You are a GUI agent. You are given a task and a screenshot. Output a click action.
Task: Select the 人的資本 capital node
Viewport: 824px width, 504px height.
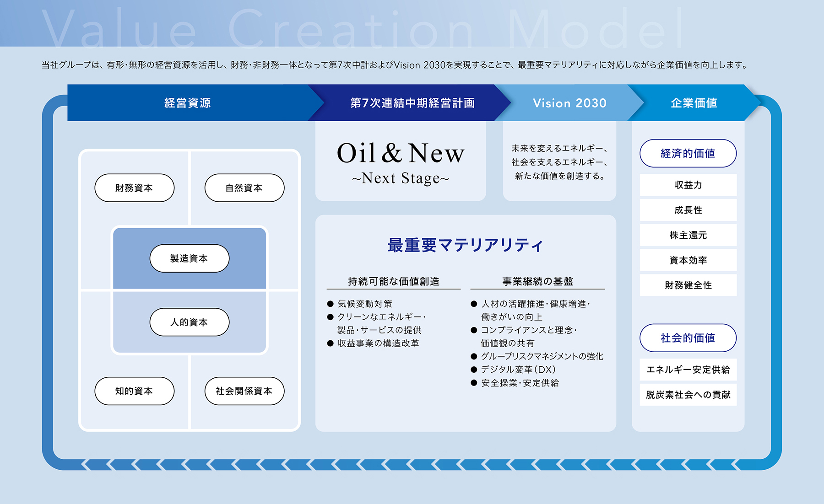(189, 322)
